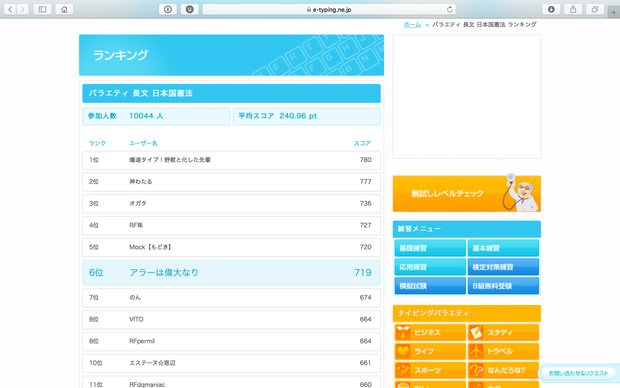Follow the ホーム breadcrumb link
This screenshot has width=620, height=388.
[x=412, y=25]
